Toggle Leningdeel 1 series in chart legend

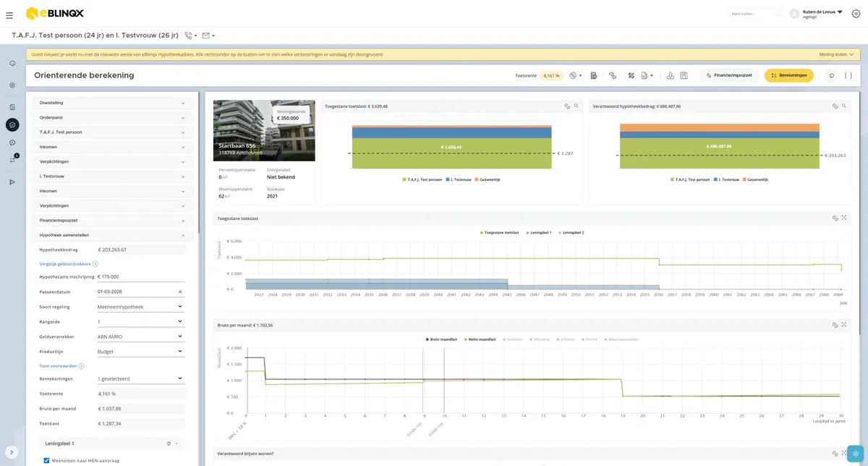pyautogui.click(x=539, y=232)
